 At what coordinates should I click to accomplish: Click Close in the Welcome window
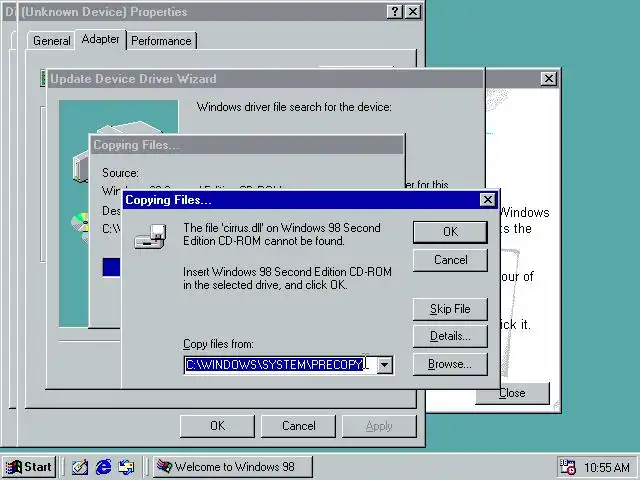point(512,393)
